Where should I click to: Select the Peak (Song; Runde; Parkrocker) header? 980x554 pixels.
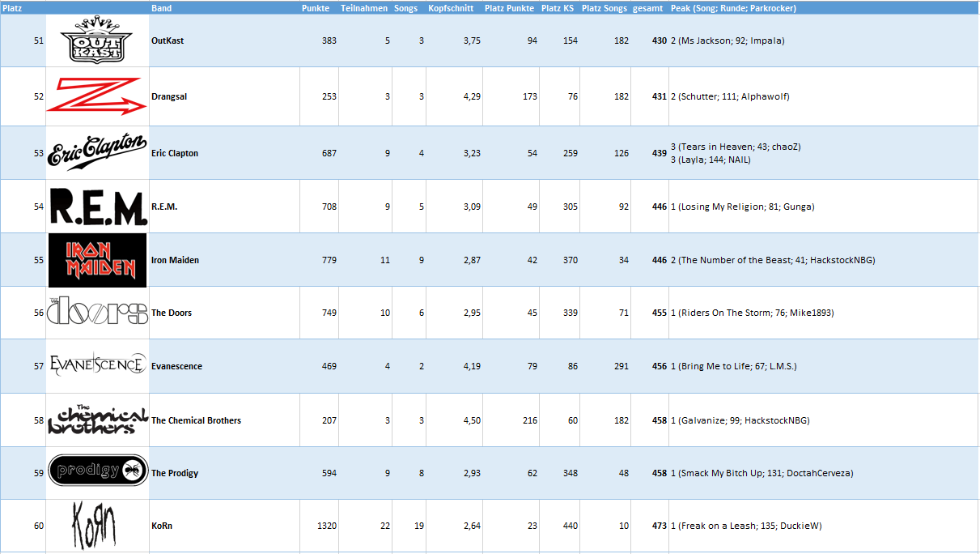point(733,8)
